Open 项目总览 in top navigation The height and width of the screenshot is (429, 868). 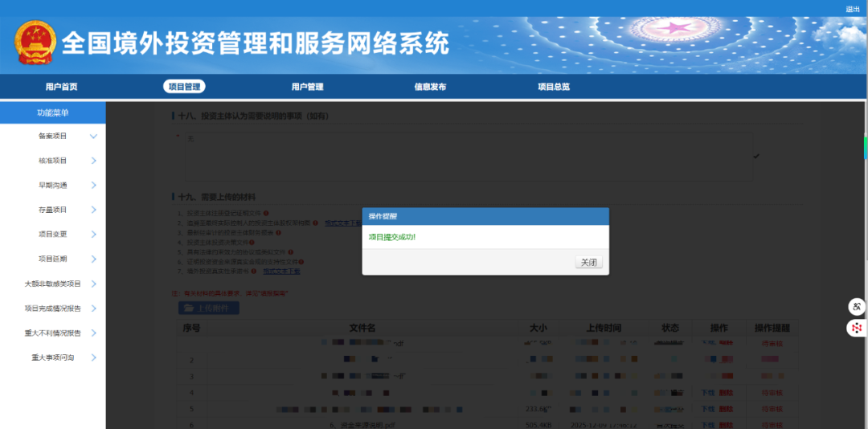pos(554,87)
